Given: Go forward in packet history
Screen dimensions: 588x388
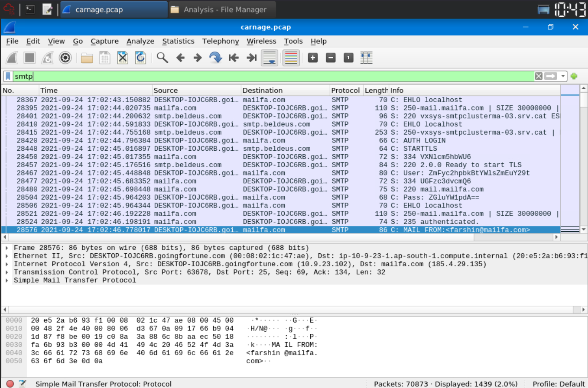Looking at the screenshot, I should pos(198,58).
